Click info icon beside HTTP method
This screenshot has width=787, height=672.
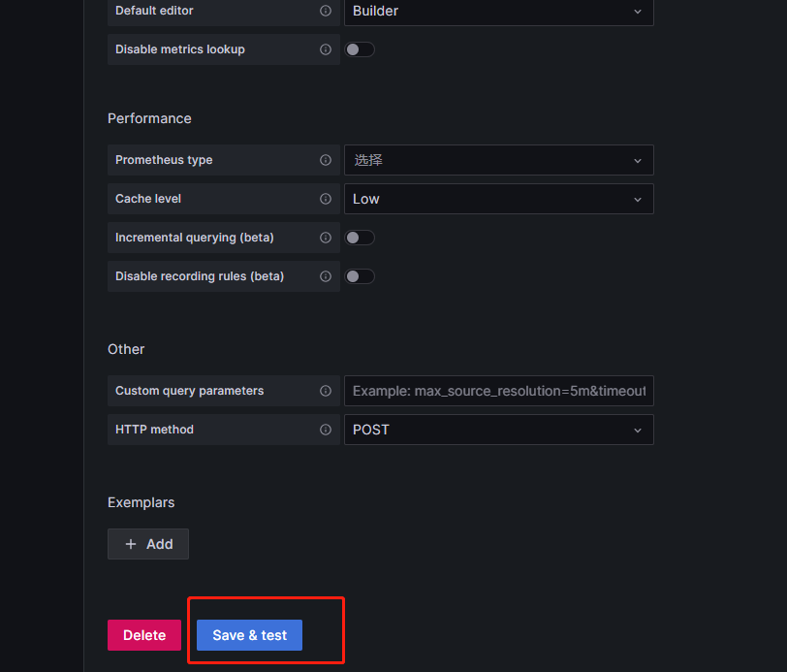(326, 430)
